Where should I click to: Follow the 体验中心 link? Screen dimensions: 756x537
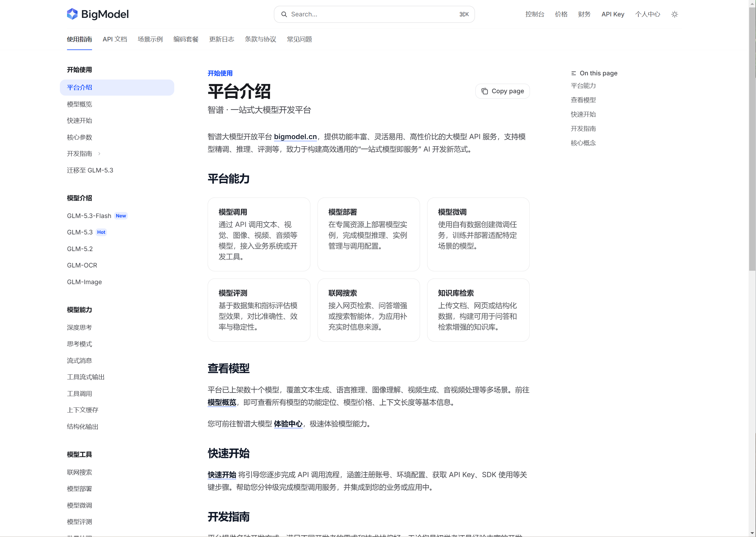pyautogui.click(x=288, y=424)
